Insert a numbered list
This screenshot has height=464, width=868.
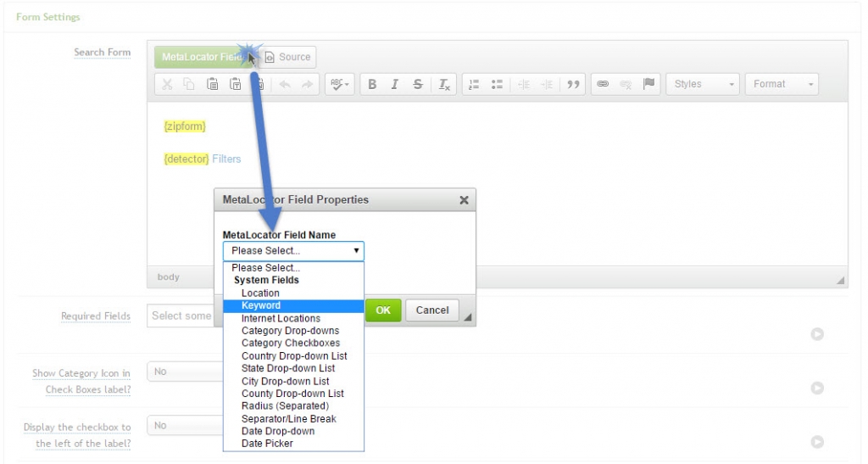[474, 84]
